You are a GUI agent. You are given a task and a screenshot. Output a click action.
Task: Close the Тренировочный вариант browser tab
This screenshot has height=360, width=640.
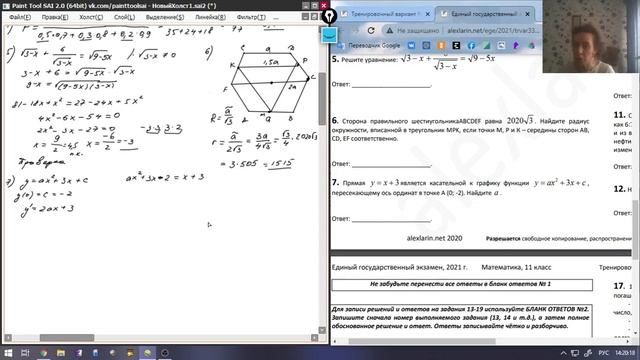pos(427,14)
